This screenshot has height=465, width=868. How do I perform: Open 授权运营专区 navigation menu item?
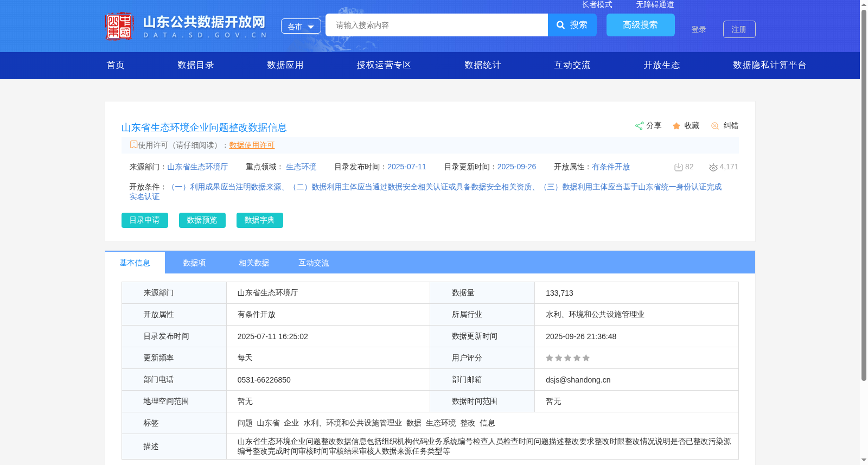[x=384, y=65]
